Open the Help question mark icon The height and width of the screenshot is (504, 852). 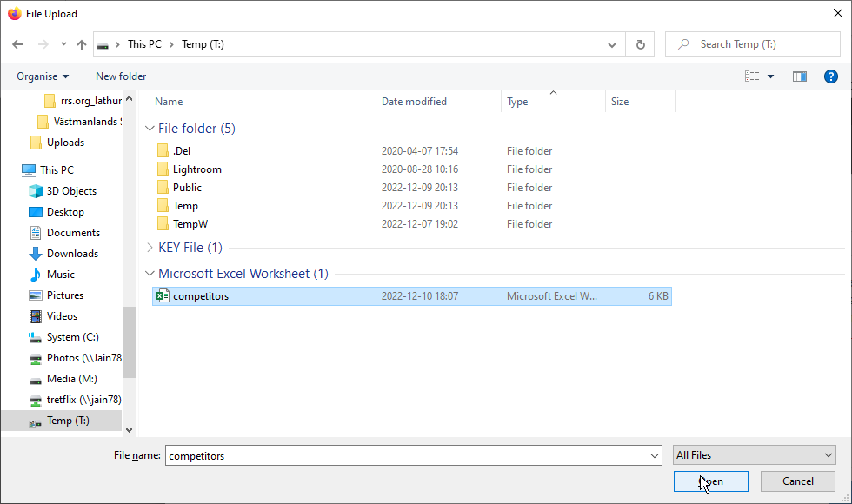(x=830, y=76)
